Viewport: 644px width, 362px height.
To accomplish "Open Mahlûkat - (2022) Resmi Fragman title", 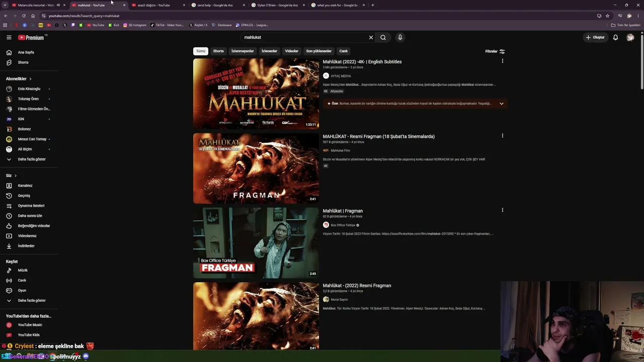I will tap(357, 286).
